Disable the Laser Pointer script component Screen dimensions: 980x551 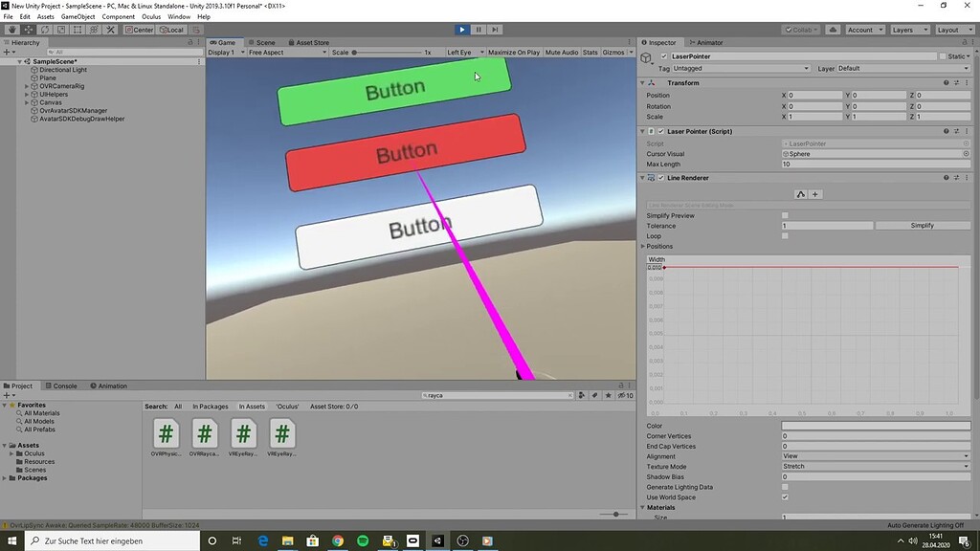click(660, 131)
